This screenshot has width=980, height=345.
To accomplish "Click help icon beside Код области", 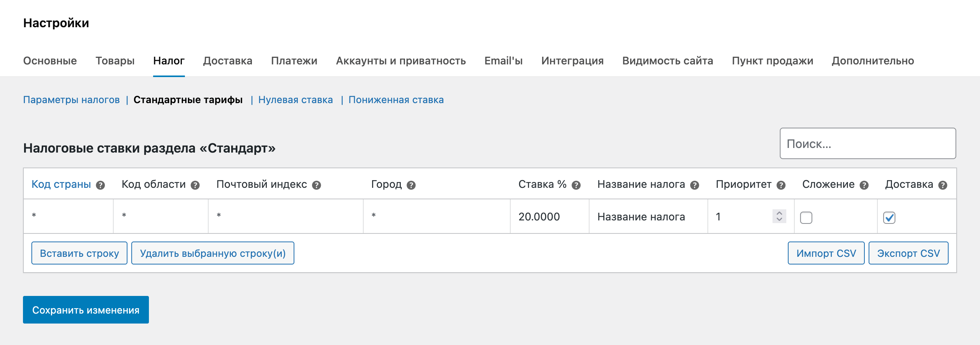I will (195, 186).
